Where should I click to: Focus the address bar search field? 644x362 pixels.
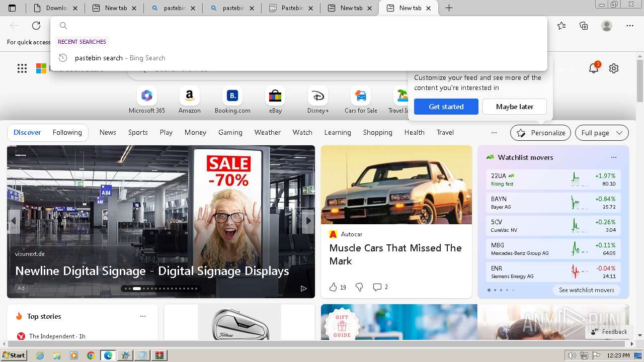coord(299,26)
